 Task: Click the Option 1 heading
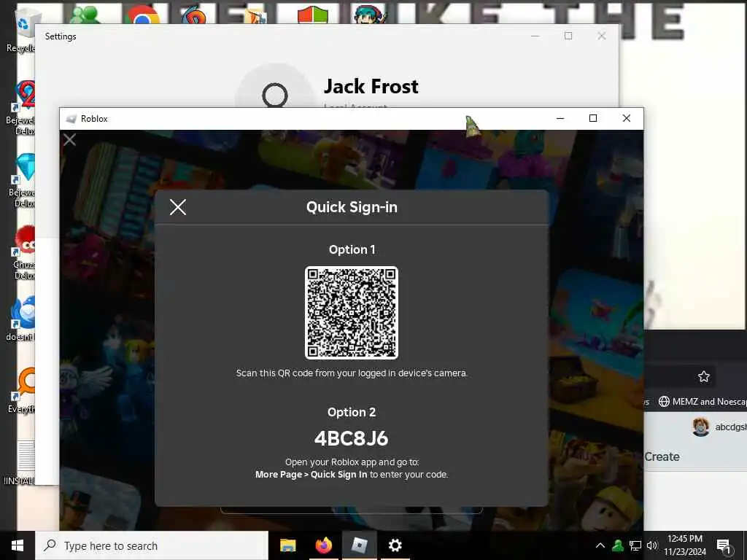tap(352, 249)
